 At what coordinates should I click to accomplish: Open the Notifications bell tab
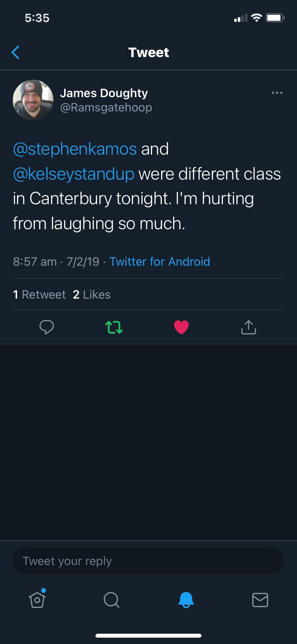186,600
